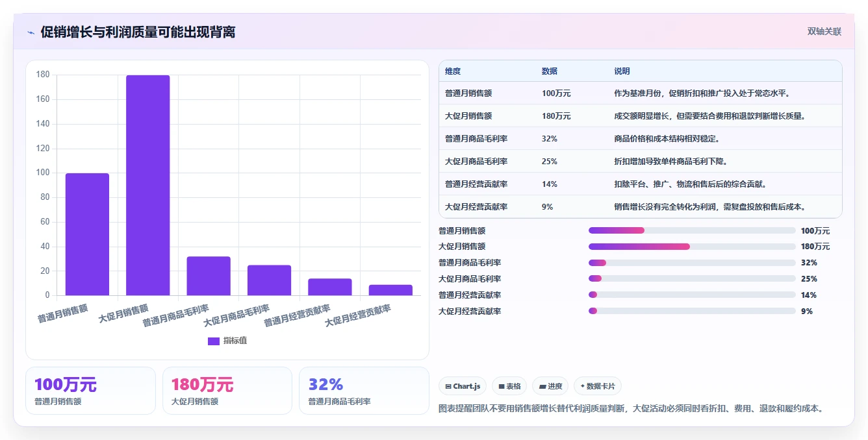Select the 大促月商品毛利率 table row label
This screenshot has width=868, height=440.
[x=476, y=162]
